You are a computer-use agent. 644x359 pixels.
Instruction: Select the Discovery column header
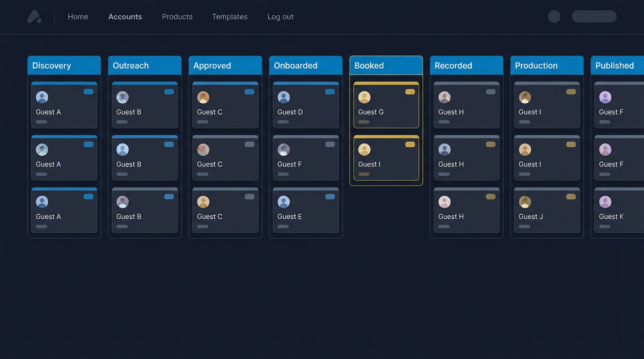(x=64, y=65)
